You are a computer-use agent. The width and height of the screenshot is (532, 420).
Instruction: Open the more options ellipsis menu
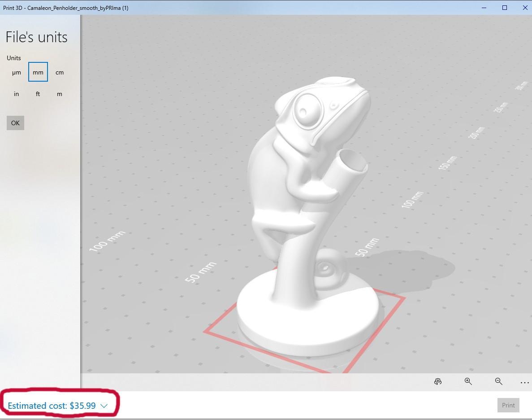pyautogui.click(x=524, y=383)
